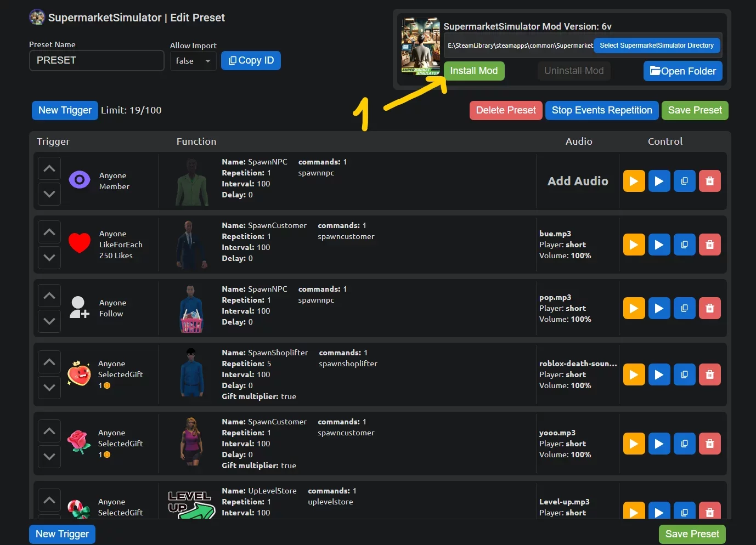Delete the Anyone Follow trigger
Viewport: 756px width, 545px height.
[709, 308]
